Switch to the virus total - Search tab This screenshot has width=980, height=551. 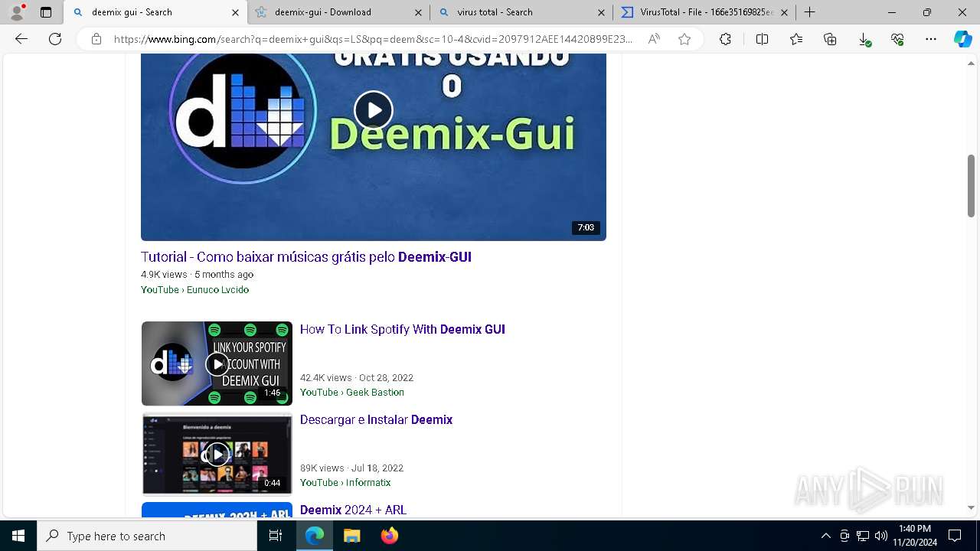521,12
